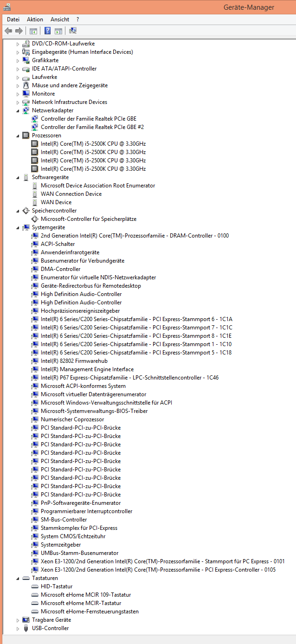
Task: Click the Speichercontroller category icon
Action: (x=26, y=211)
